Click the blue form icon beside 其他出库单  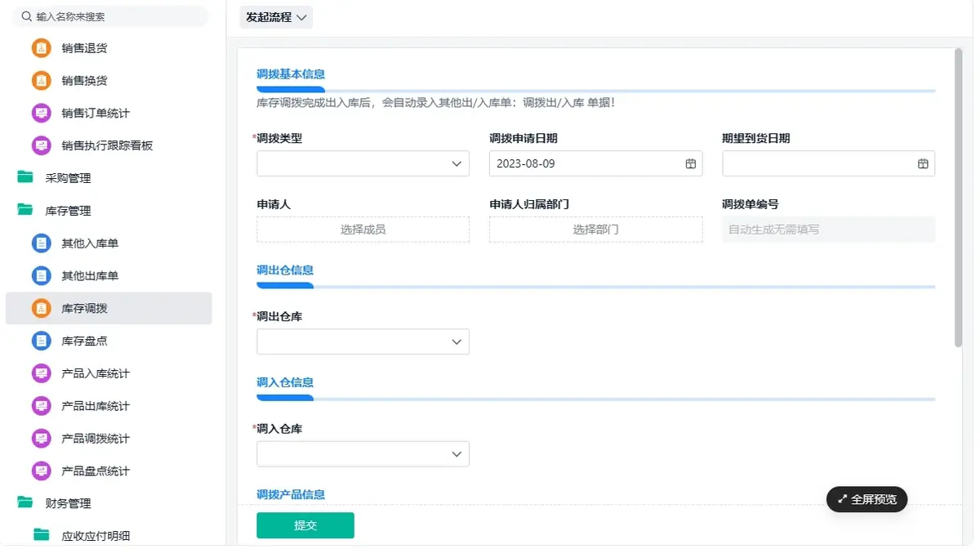[41, 276]
